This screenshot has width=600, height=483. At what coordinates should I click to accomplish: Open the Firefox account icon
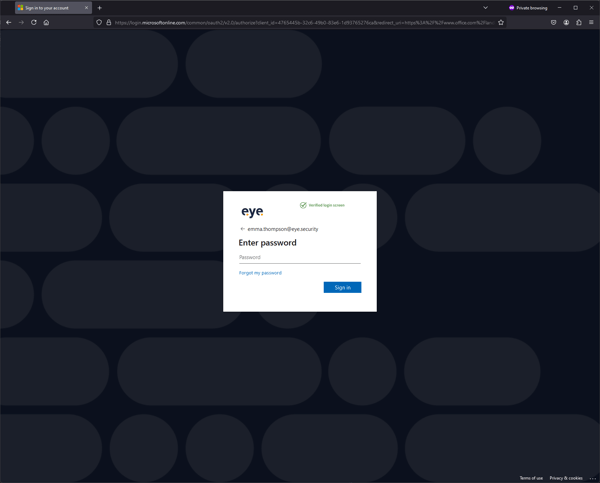click(x=566, y=23)
